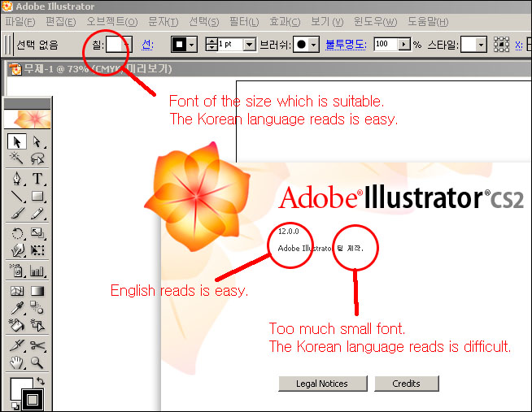The width and height of the screenshot is (532, 412).
Task: Select the Pen tool
Action: 16,179
